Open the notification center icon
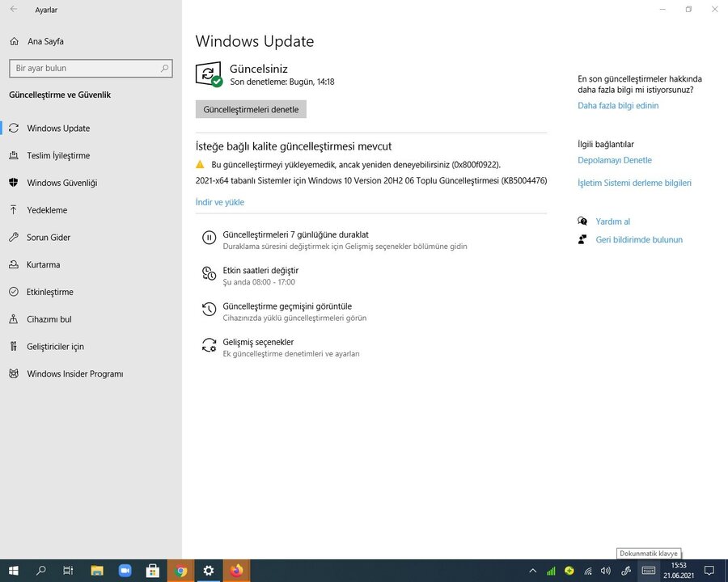This screenshot has height=582, width=728. (709, 571)
